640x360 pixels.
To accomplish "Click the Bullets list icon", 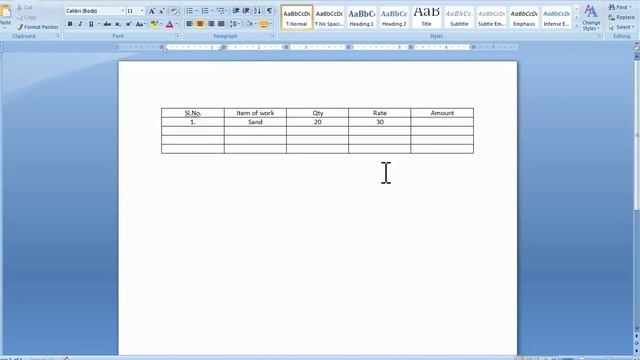I will [x=189, y=11].
